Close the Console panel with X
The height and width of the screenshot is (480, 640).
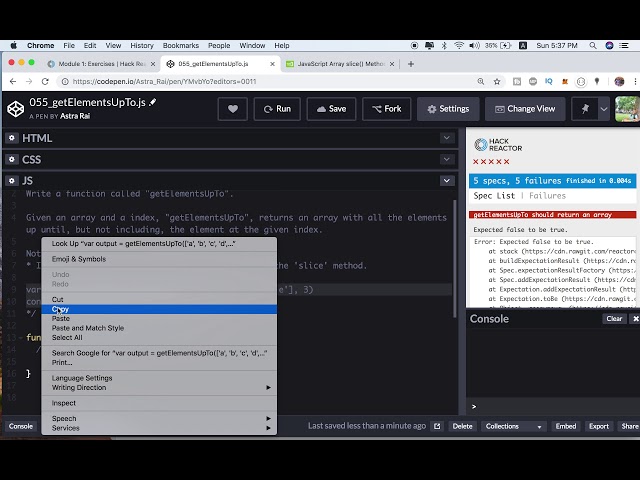click(635, 319)
